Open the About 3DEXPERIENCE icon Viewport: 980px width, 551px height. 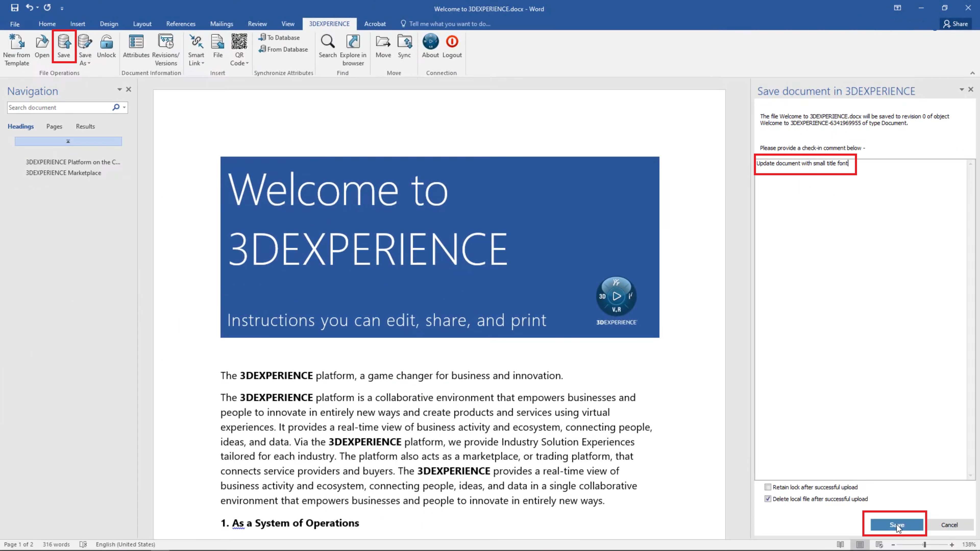click(x=430, y=42)
